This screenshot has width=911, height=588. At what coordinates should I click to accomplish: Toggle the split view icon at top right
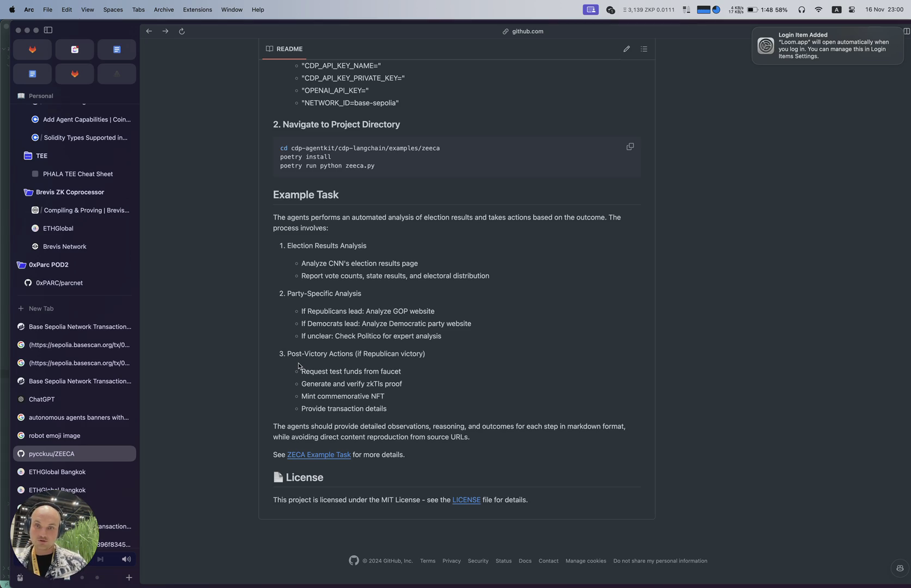(906, 31)
